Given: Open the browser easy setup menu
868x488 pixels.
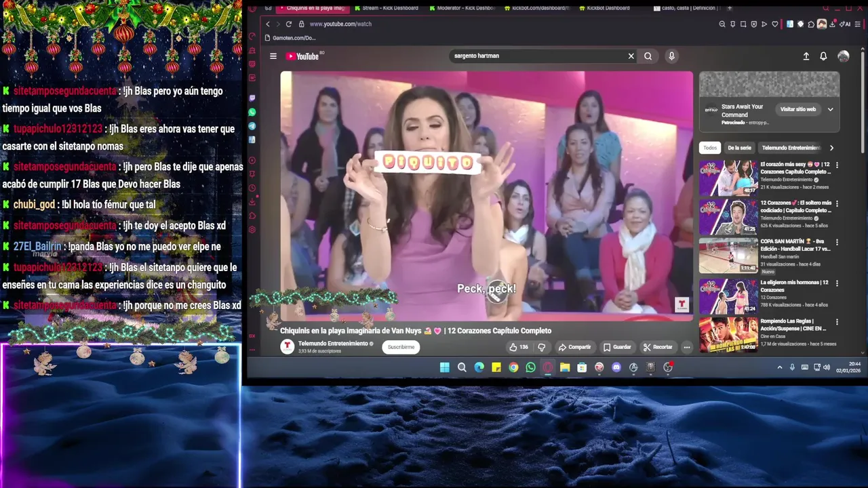Looking at the screenshot, I should [x=859, y=24].
